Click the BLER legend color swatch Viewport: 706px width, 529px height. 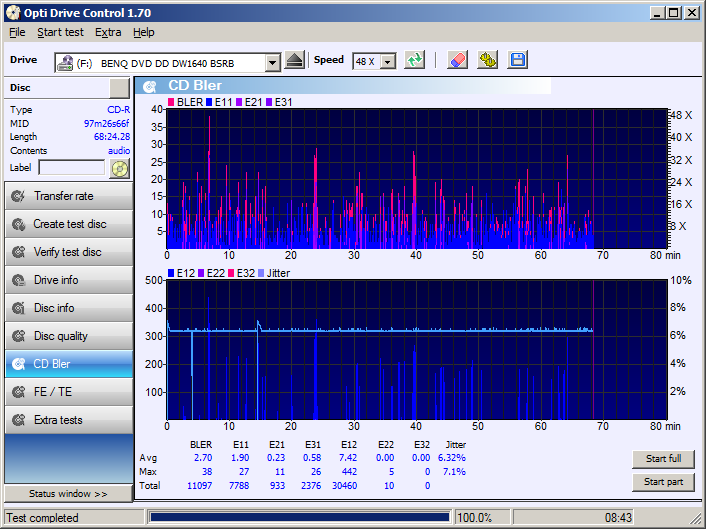171,103
